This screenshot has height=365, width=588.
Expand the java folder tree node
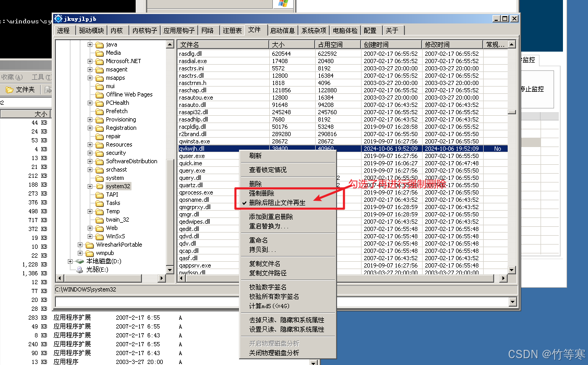(90, 44)
